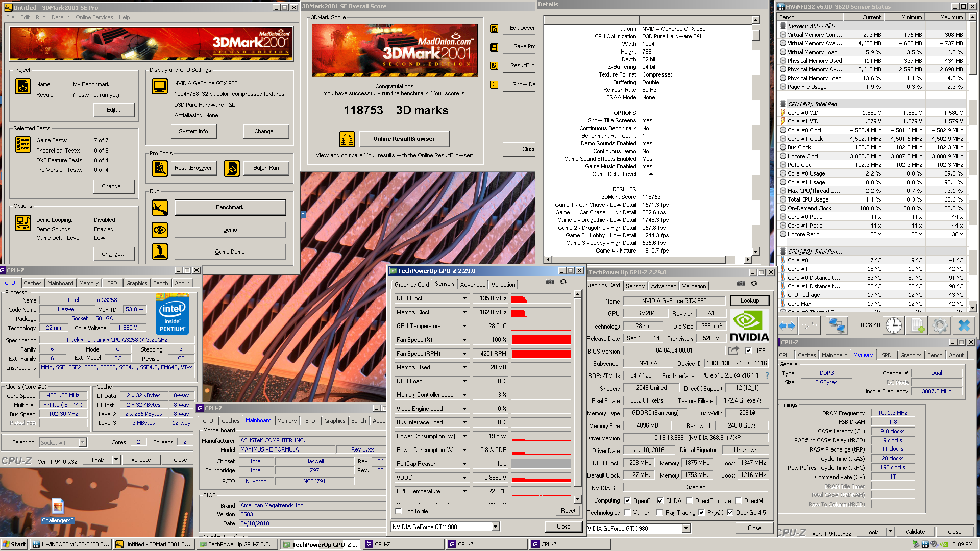Toggle the DirectCompute checkbox
This screenshot has width=980, height=551.
[689, 501]
